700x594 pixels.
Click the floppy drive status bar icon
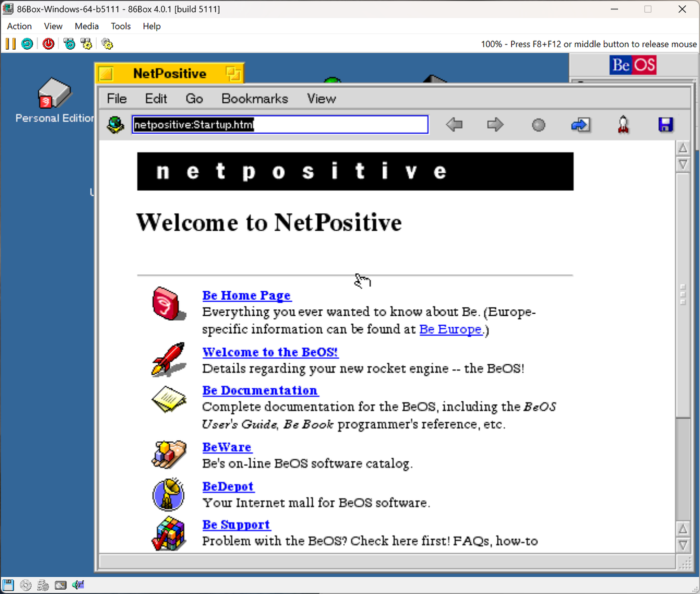tap(8, 585)
